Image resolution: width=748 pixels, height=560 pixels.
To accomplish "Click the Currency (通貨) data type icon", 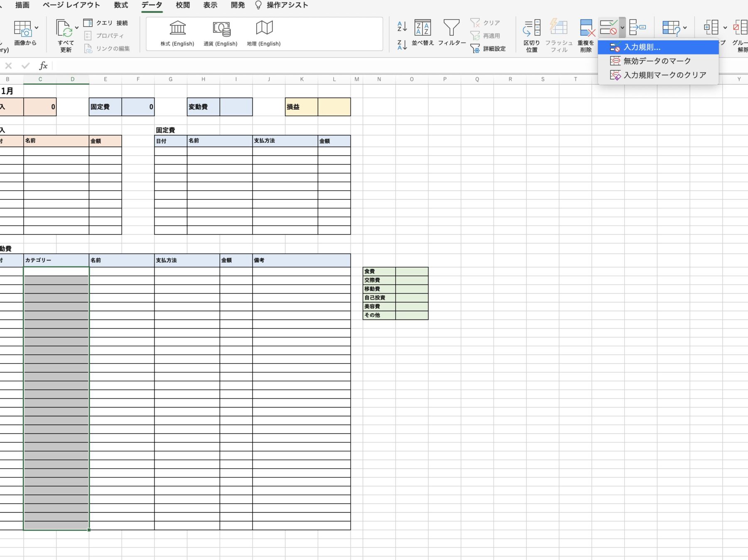I will 221,28.
